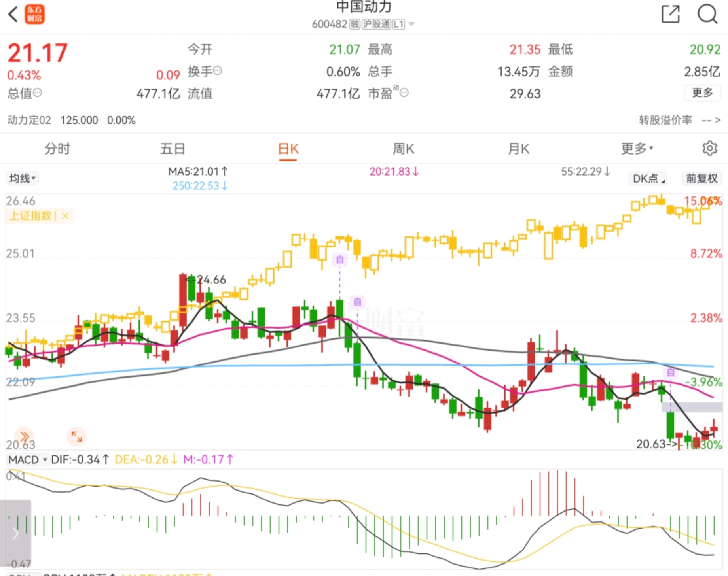Tap the info icon beside 市盈
The width and height of the screenshot is (728, 576).
tap(404, 93)
